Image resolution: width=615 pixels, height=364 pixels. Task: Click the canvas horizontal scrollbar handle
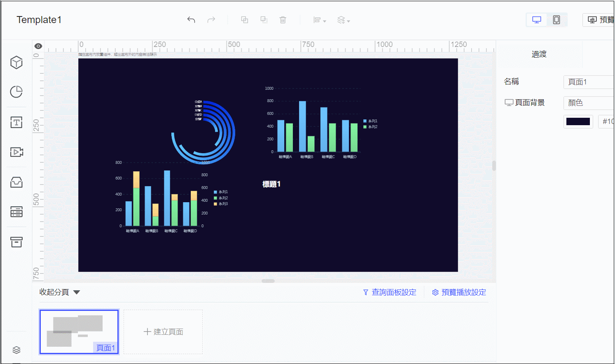[268, 281]
